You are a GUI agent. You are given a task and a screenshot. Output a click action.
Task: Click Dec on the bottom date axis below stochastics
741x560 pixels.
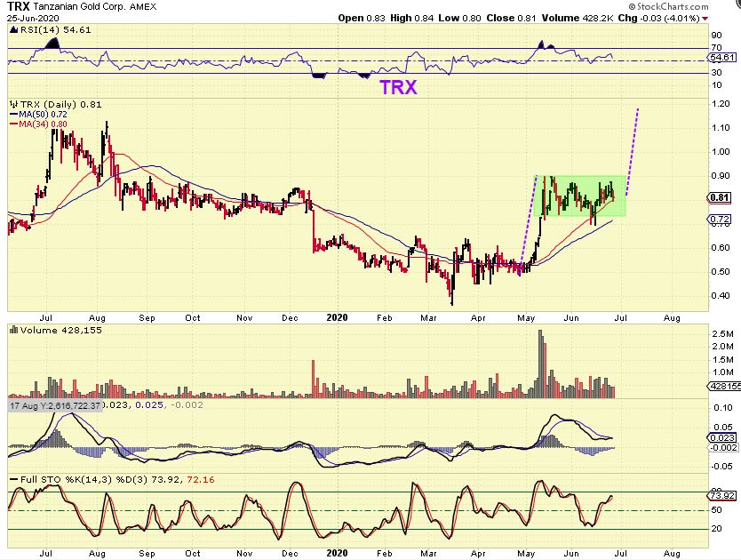pos(290,554)
